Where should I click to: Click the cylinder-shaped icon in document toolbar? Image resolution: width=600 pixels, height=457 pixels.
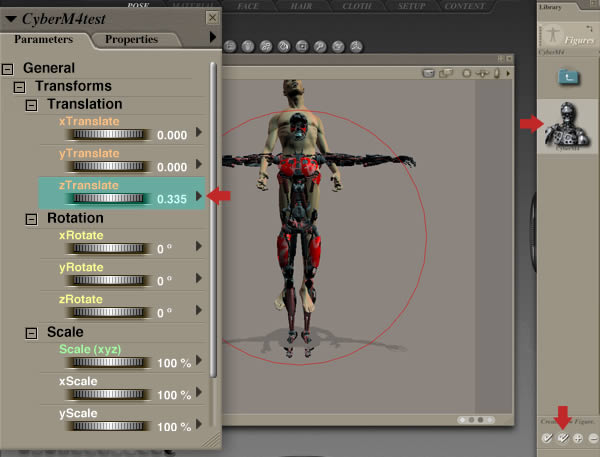(428, 73)
